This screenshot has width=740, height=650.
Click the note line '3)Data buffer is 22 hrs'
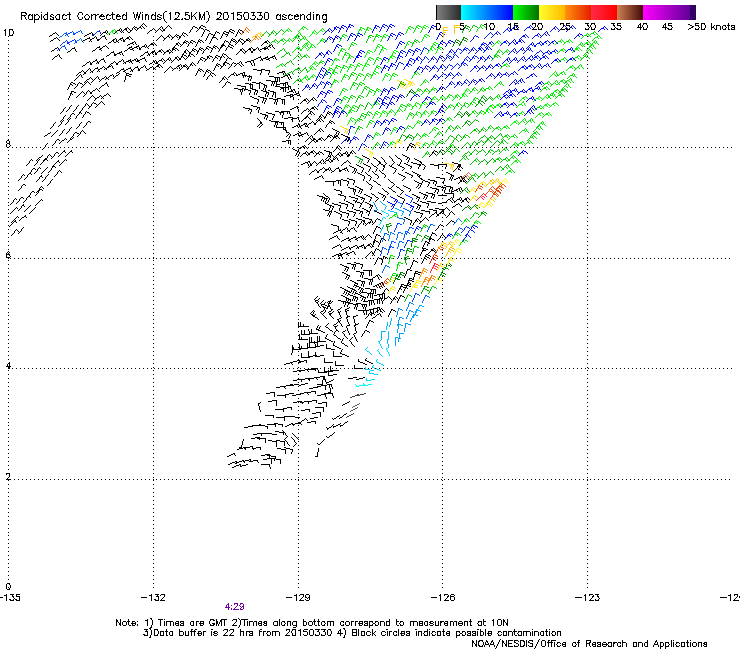coord(352,633)
